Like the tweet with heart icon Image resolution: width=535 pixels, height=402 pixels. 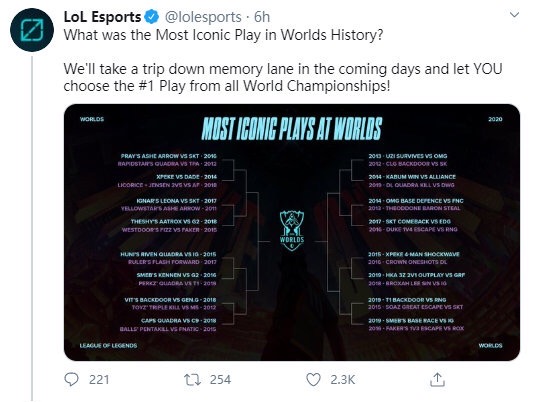[313, 379]
